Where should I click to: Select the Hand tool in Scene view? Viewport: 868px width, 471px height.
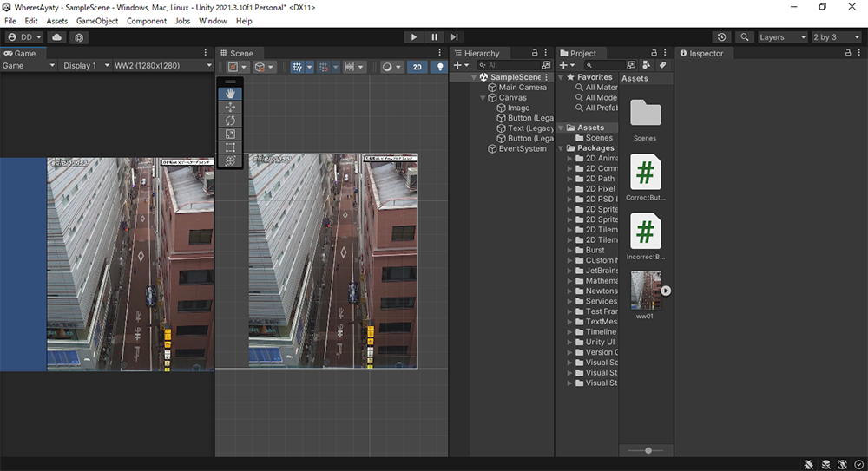point(230,93)
